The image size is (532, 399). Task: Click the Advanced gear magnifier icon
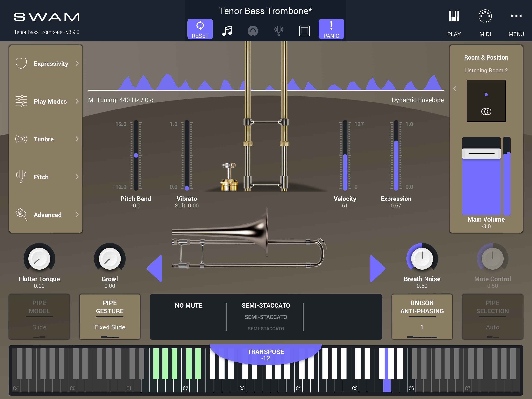click(x=21, y=215)
